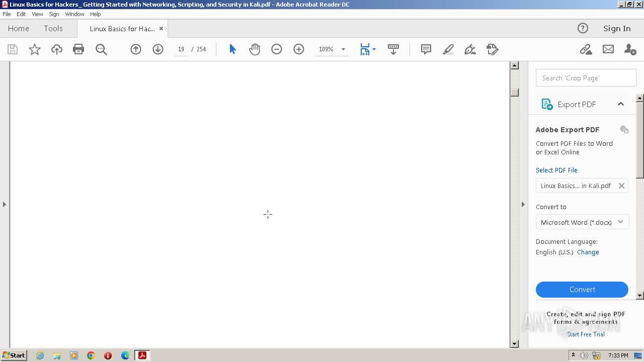The height and width of the screenshot is (362, 644).
Task: Open the Edit menu
Action: click(x=21, y=14)
